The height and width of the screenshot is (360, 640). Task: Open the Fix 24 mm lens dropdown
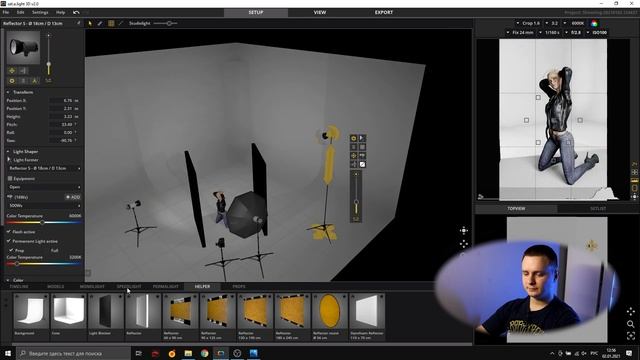pos(520,32)
